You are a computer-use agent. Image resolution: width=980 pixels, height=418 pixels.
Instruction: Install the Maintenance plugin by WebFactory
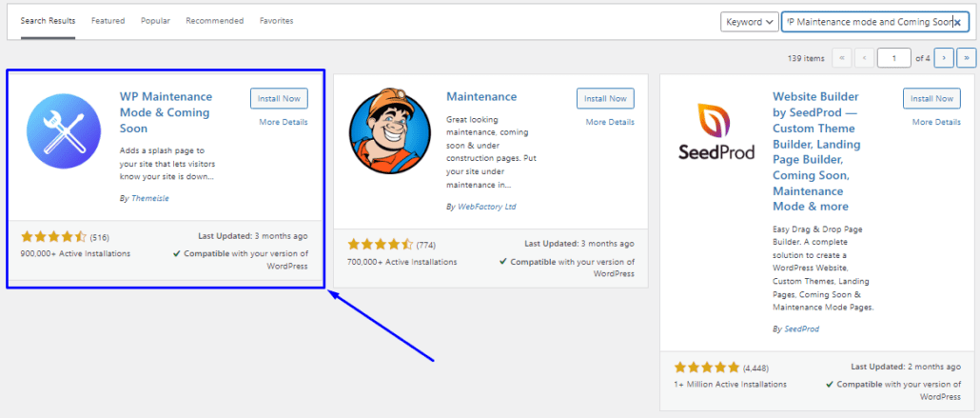click(606, 98)
